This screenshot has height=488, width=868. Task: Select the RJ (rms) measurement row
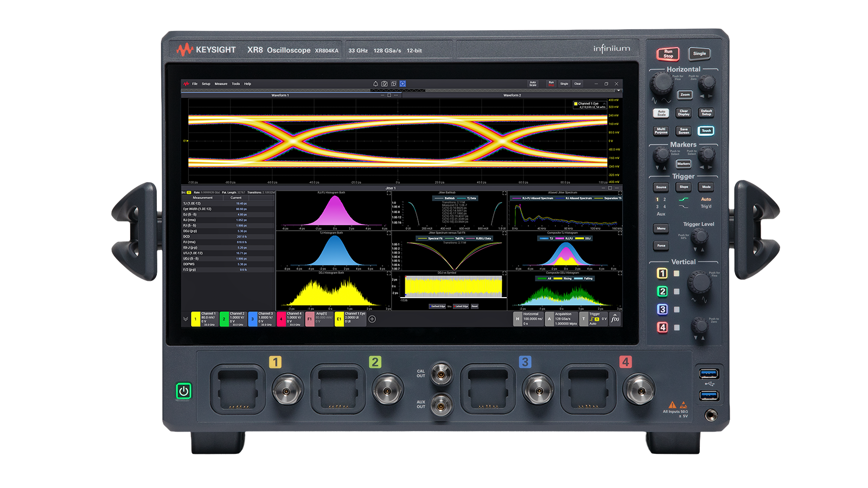(x=228, y=220)
